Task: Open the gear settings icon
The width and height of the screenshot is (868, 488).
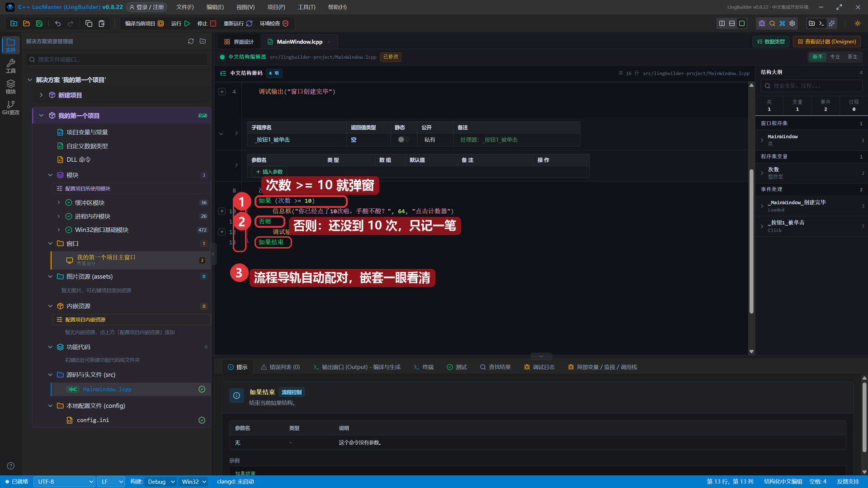Action: pos(792,23)
